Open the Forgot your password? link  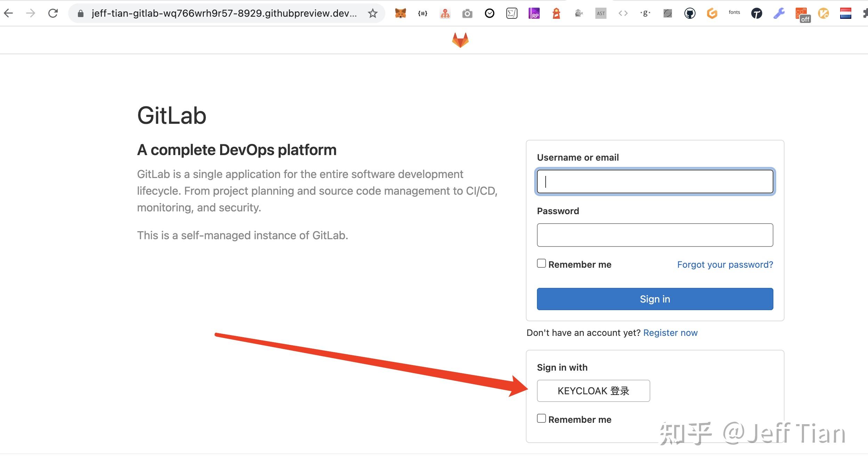pyautogui.click(x=725, y=265)
